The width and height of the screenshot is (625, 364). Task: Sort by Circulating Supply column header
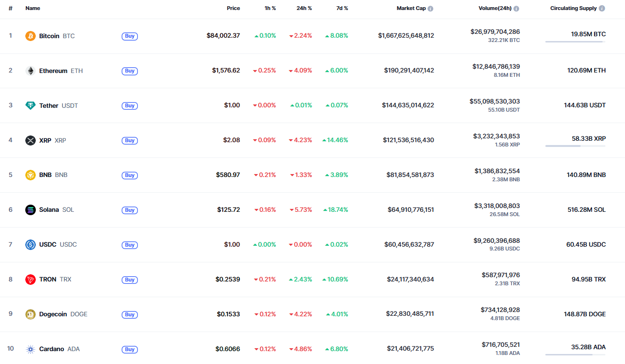[x=573, y=9]
